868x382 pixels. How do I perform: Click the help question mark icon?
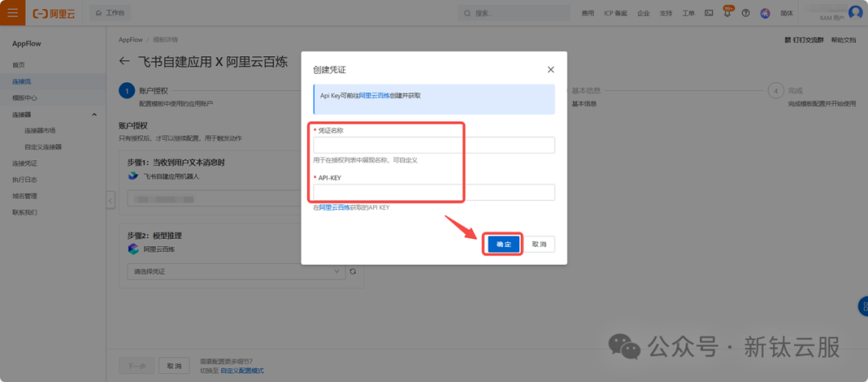click(746, 14)
